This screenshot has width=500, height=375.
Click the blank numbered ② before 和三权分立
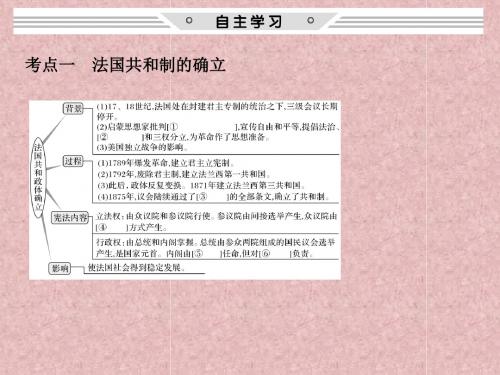coord(120,137)
